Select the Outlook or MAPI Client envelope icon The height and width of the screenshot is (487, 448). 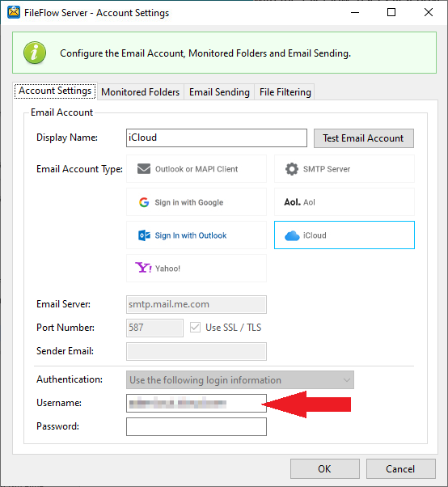(144, 169)
